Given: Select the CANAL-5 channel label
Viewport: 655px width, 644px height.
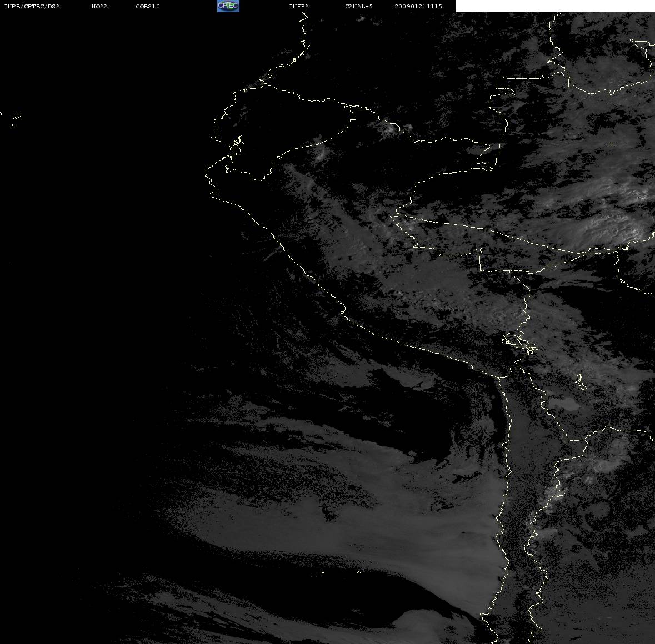Looking at the screenshot, I should click(x=359, y=6).
